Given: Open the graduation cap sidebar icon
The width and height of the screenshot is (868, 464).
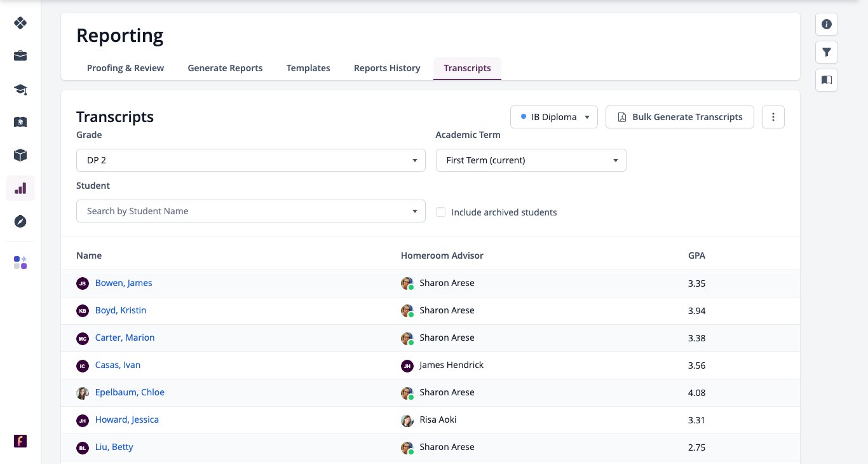Looking at the screenshot, I should tap(20, 89).
